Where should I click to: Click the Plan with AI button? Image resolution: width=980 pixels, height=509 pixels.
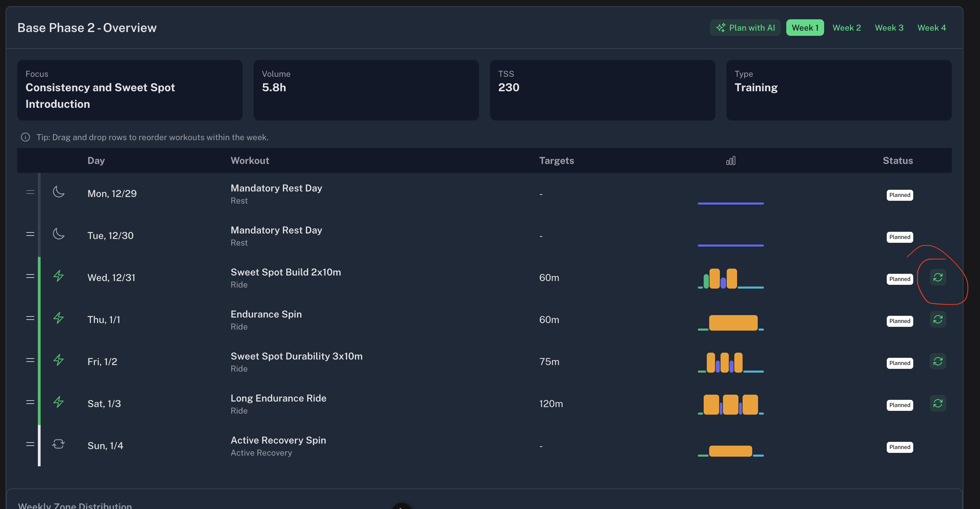(x=745, y=28)
